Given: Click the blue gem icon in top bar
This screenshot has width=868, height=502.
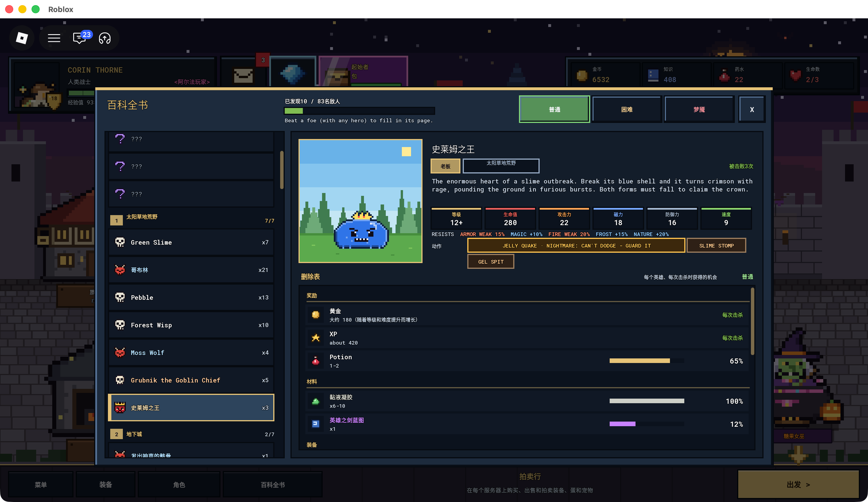Looking at the screenshot, I should pyautogui.click(x=292, y=74).
